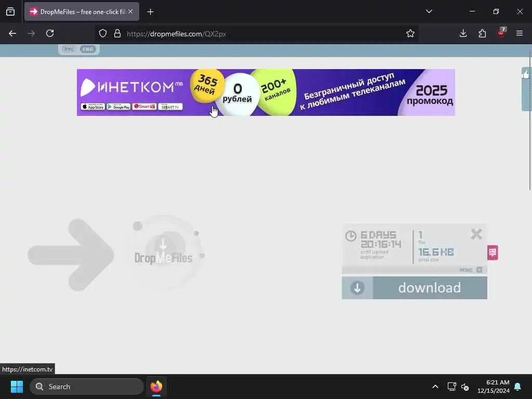Click the taskbar Search box
This screenshot has height=399, width=532.
pos(87,387)
